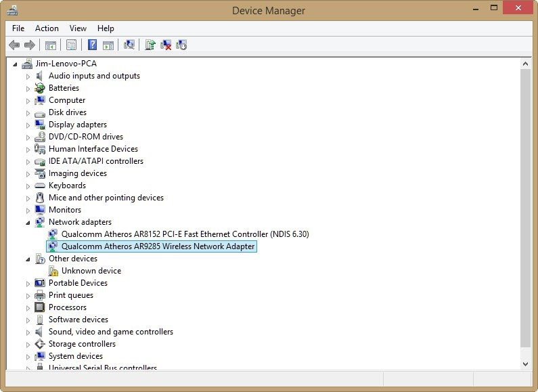Click the Forward arrow toolbar icon
Viewport: 538px width, 392px height.
30,45
